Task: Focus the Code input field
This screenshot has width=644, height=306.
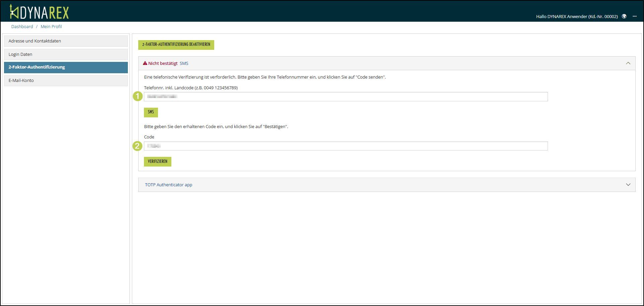Action: 345,146
